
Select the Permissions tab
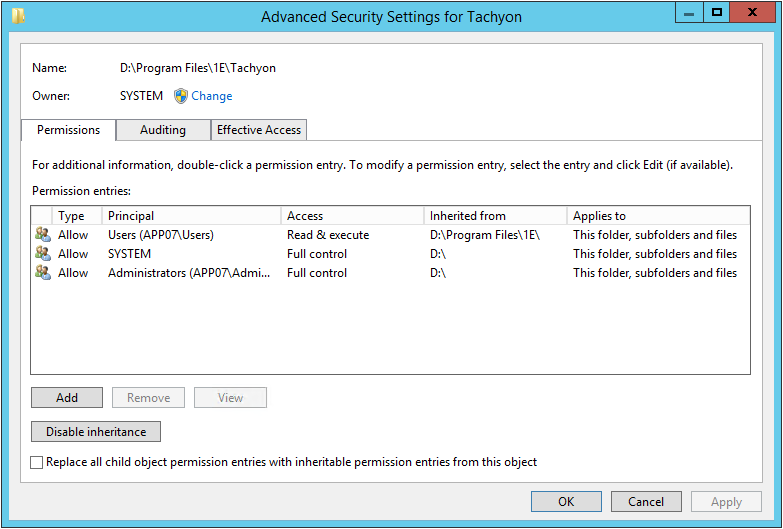pos(68,130)
